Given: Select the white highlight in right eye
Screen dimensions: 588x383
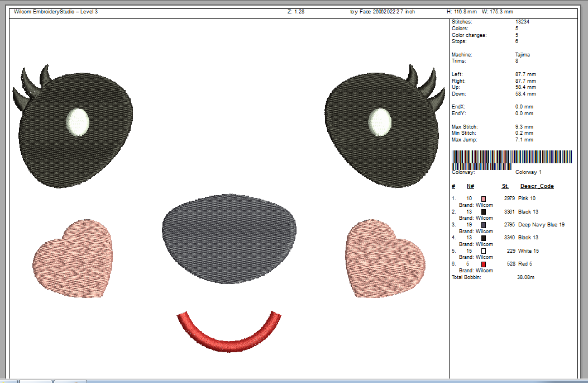Looking at the screenshot, I should [x=380, y=122].
